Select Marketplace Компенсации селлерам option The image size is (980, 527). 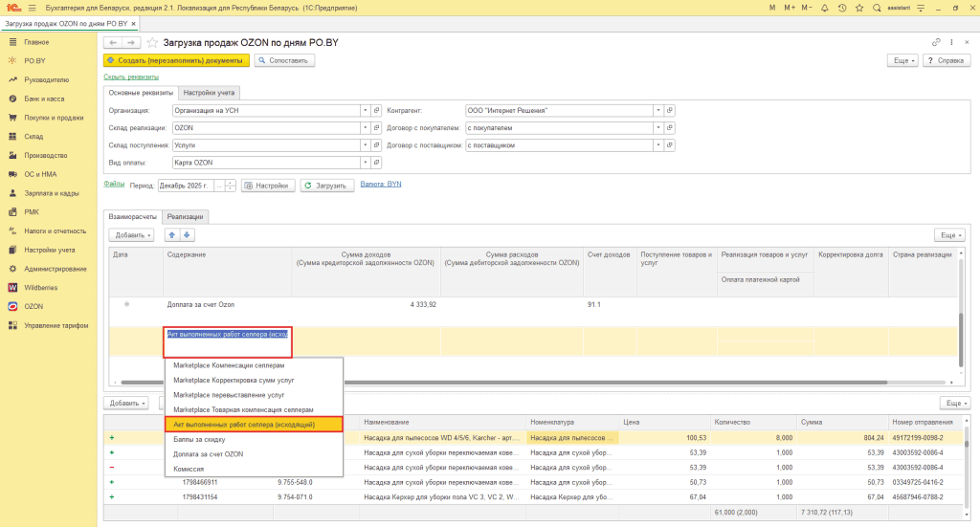(254, 365)
